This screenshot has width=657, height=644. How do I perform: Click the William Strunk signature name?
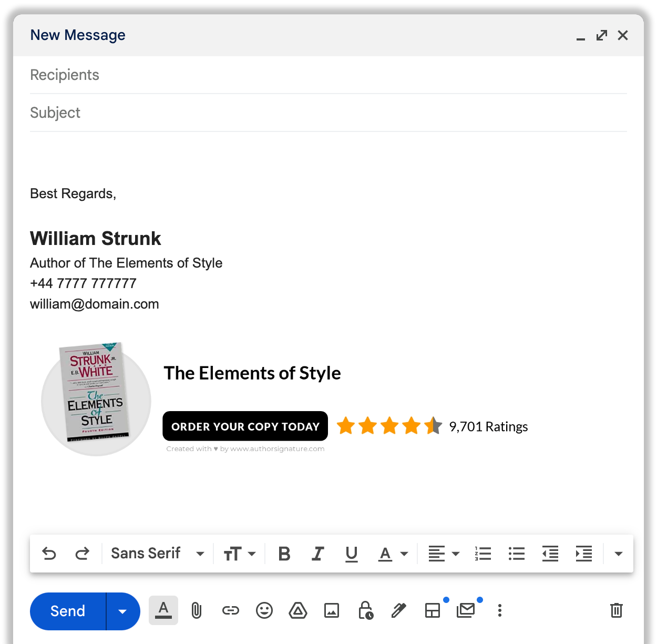tap(96, 238)
